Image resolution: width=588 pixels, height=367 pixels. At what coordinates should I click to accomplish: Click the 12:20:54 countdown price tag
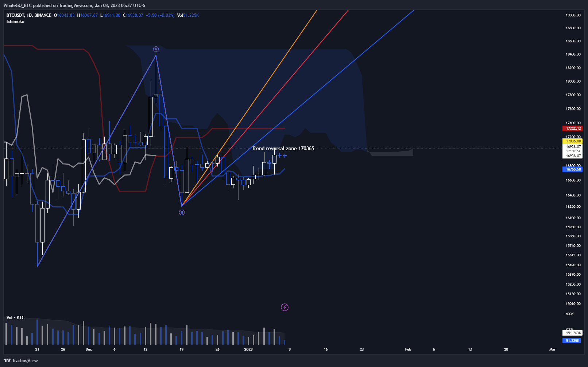573,151
